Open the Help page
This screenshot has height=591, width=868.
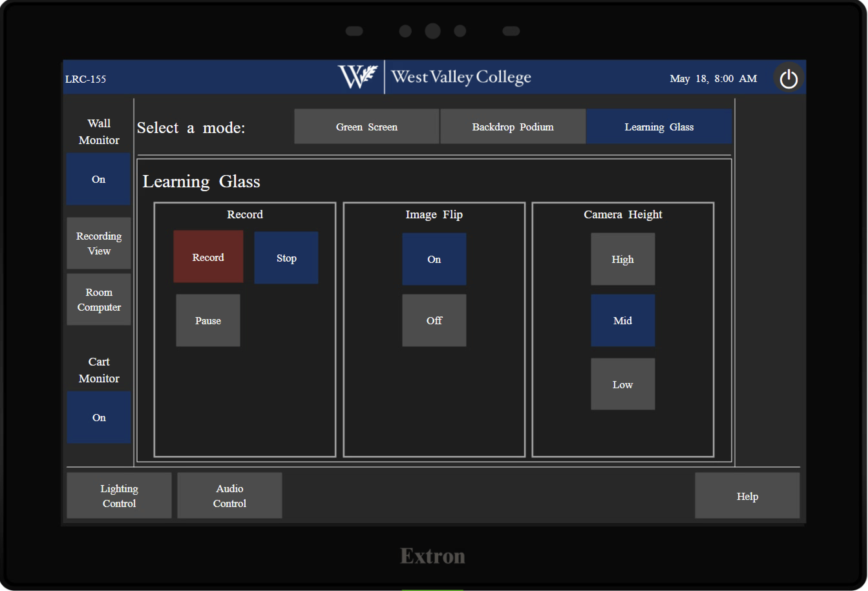click(747, 495)
